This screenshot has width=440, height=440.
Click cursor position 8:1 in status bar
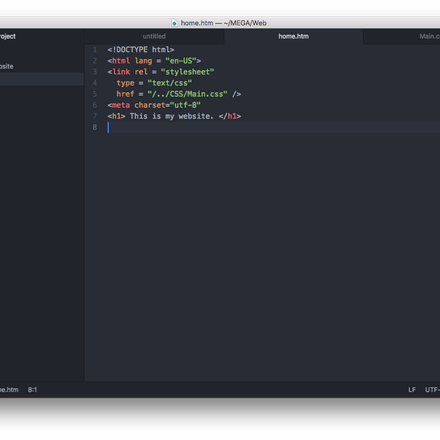point(32,390)
